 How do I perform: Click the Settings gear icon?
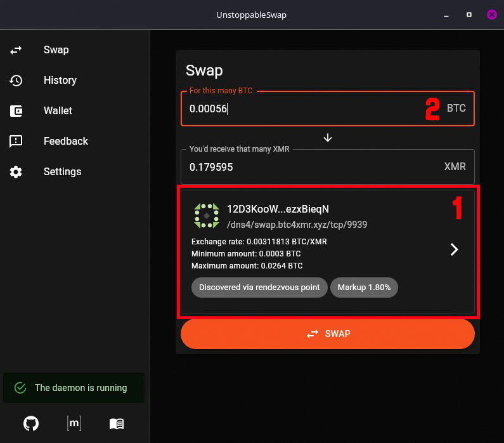click(16, 172)
